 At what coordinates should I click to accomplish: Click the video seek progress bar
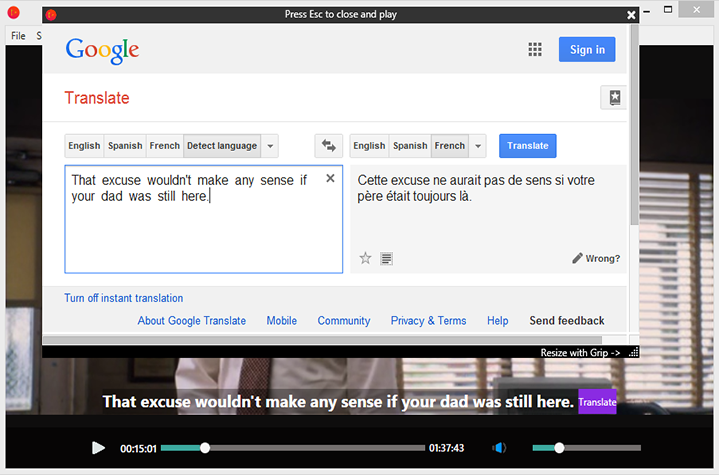[x=300, y=447]
